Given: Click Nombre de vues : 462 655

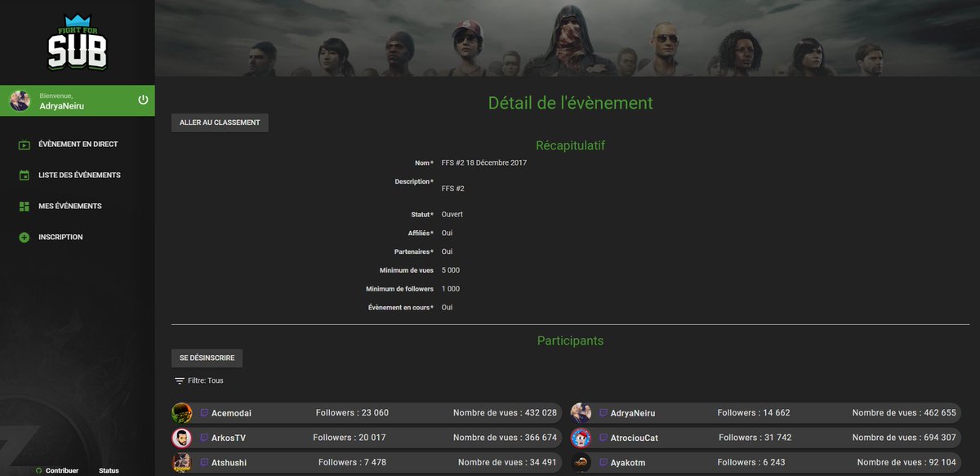Looking at the screenshot, I should pos(904,413).
